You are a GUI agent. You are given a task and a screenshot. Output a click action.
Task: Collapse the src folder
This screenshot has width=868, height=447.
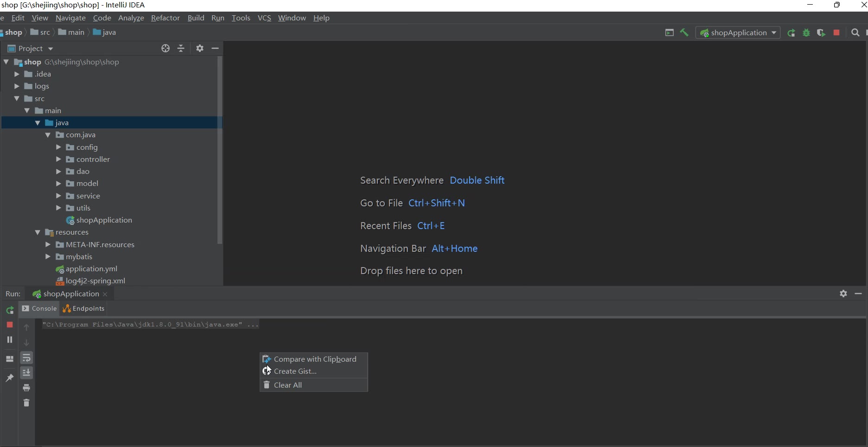(17, 98)
